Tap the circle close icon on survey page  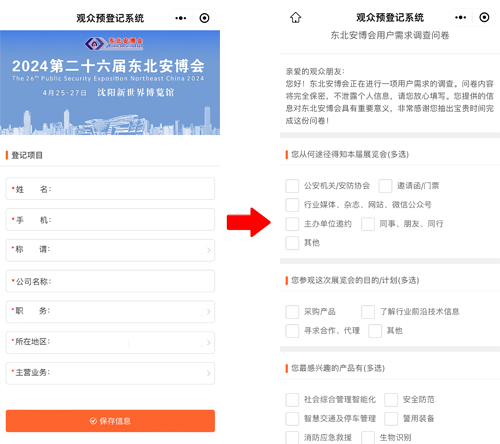coord(484,17)
